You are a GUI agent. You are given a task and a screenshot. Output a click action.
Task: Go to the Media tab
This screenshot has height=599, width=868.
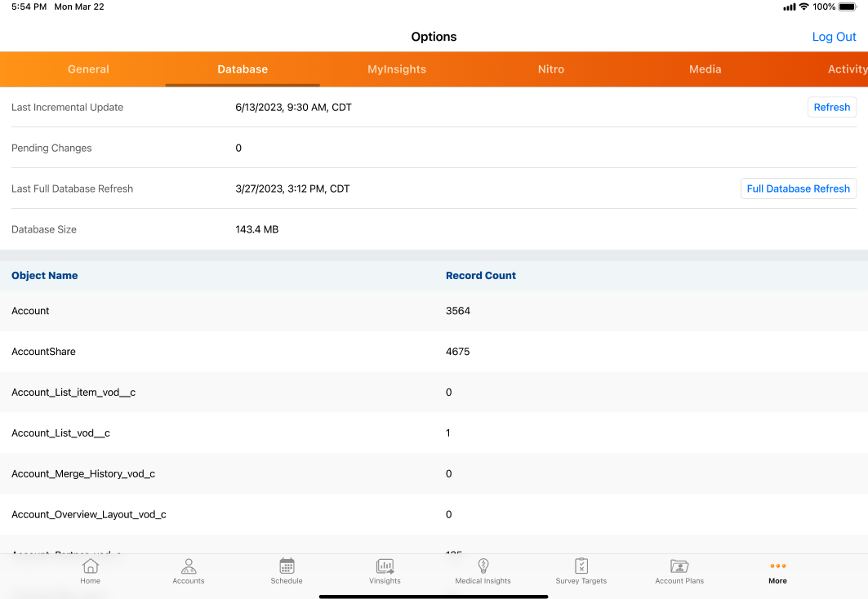(x=706, y=69)
